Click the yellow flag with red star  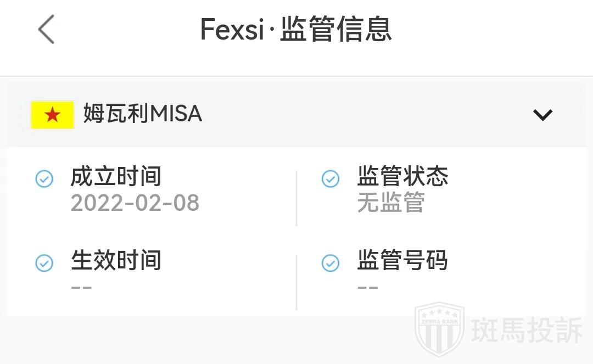tap(52, 115)
